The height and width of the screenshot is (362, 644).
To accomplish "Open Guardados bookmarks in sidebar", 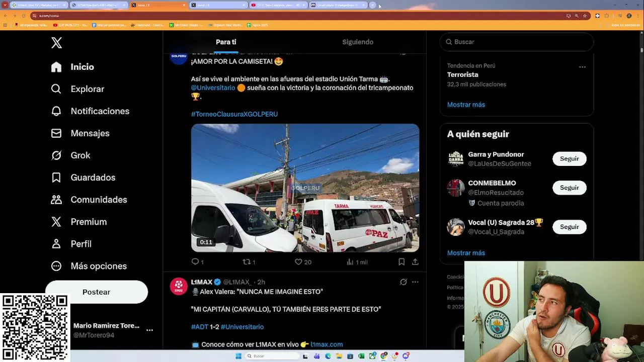I will click(83, 177).
